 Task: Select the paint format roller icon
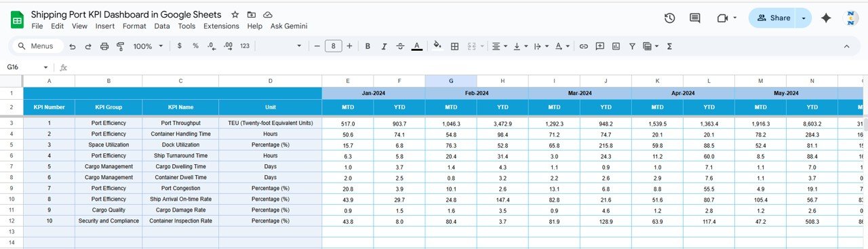(x=121, y=46)
